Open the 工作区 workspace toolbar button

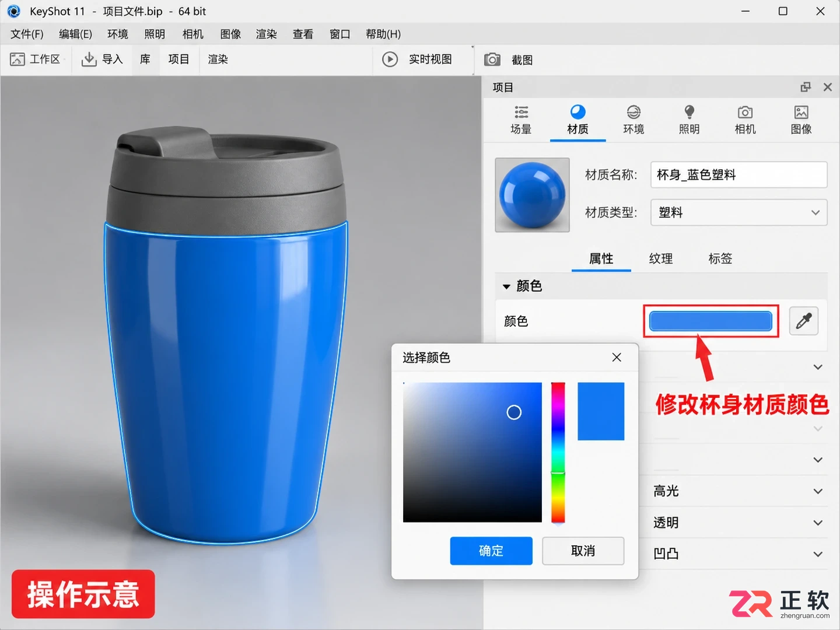pos(36,60)
